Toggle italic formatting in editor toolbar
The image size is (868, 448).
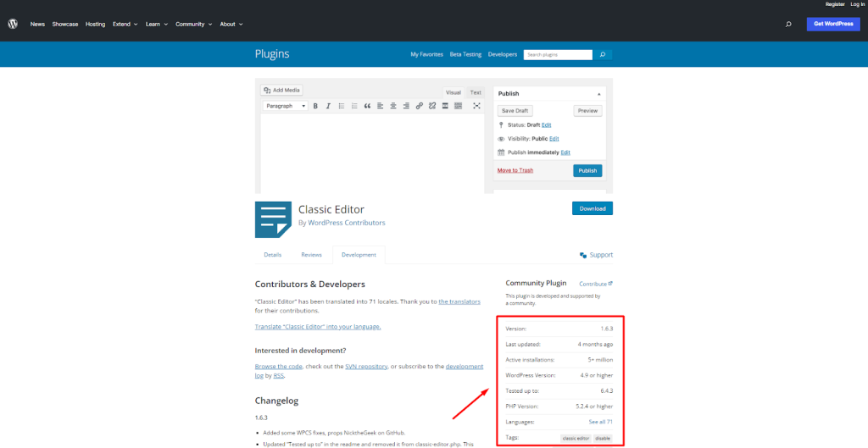pos(328,106)
